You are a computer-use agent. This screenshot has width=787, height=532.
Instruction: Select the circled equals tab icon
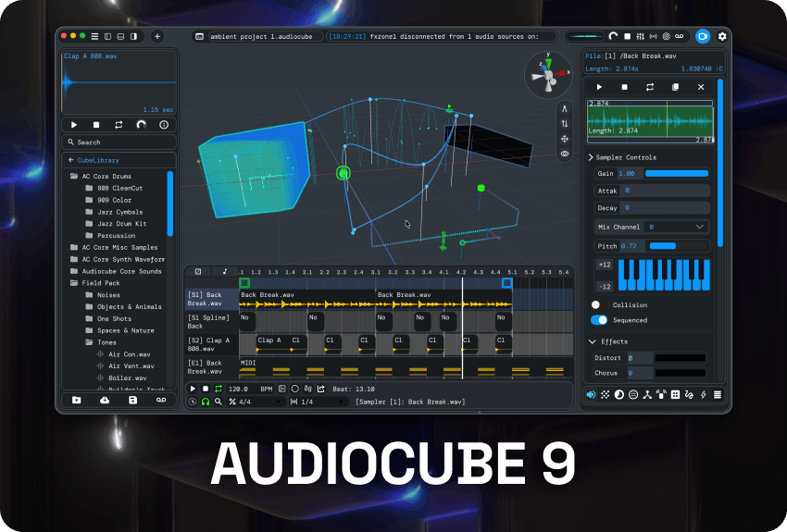point(633,395)
